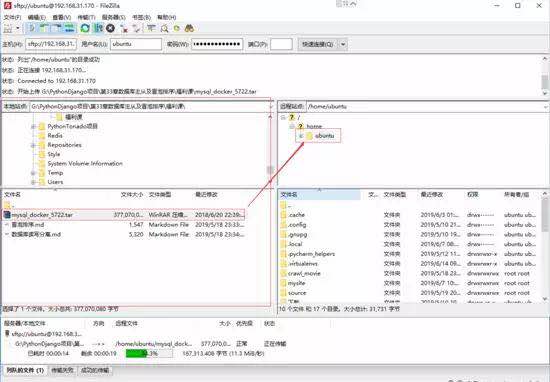Open the 帮助(H) menu

[166, 17]
